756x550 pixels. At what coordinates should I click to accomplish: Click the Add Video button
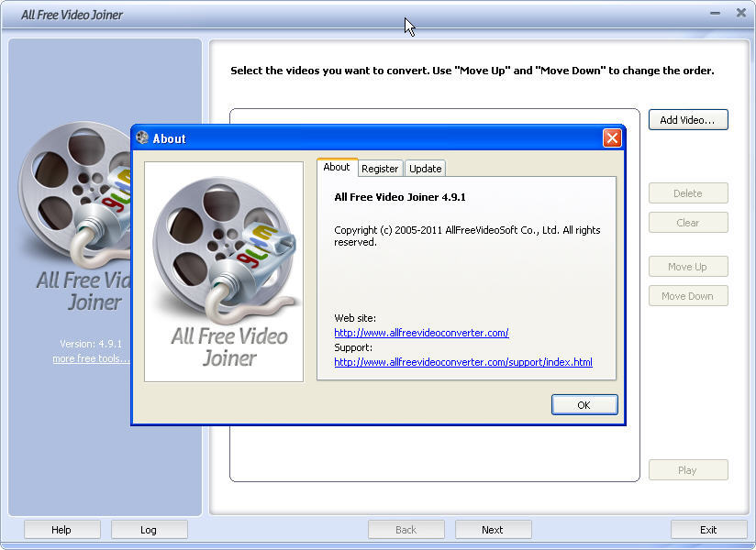688,119
